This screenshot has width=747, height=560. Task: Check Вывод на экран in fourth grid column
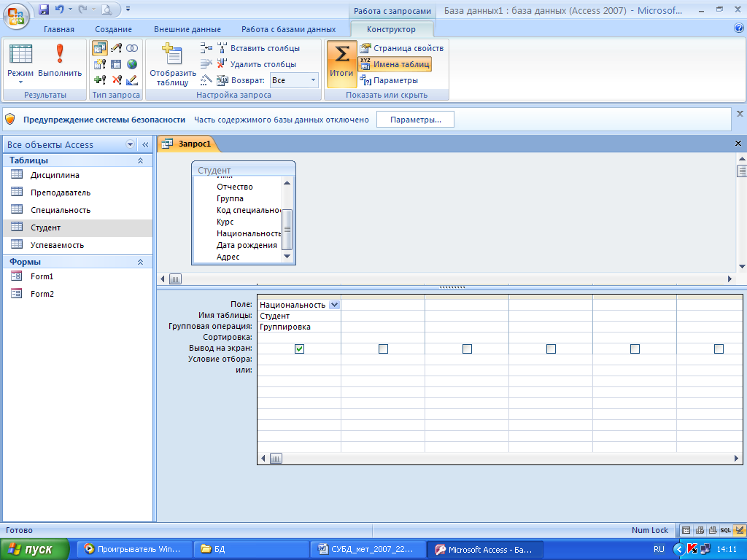551,349
